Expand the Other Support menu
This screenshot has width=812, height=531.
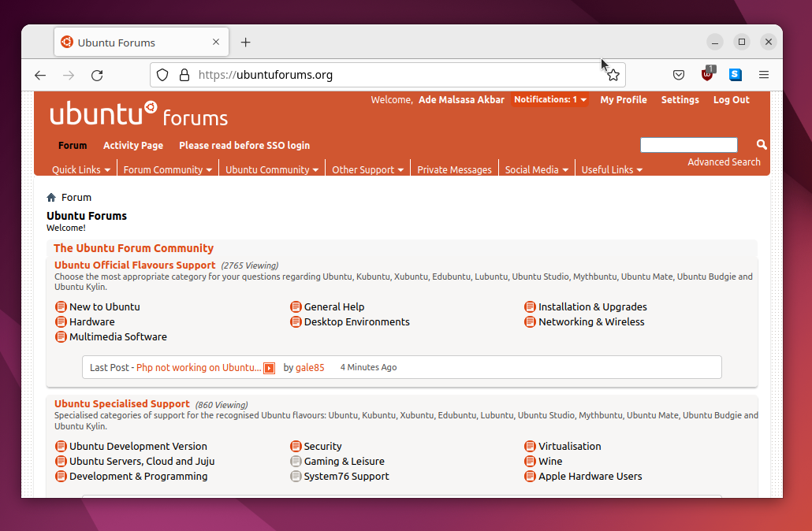367,169
